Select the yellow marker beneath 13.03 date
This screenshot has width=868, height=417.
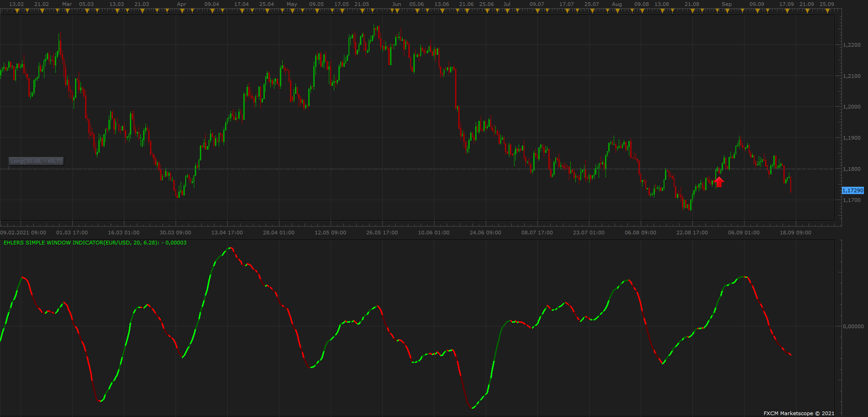[117, 11]
